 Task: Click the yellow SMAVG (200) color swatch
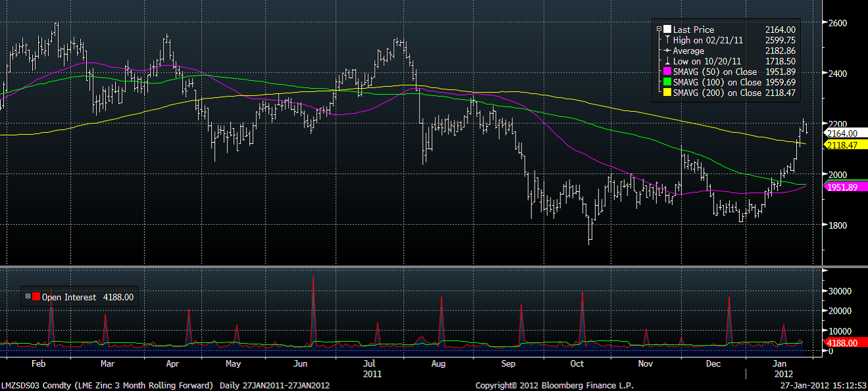[667, 93]
